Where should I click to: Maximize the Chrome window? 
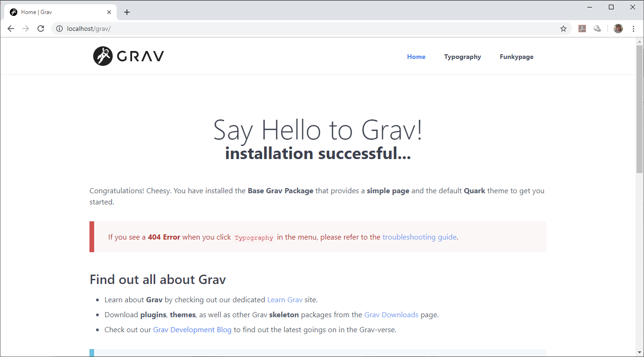pyautogui.click(x=611, y=7)
